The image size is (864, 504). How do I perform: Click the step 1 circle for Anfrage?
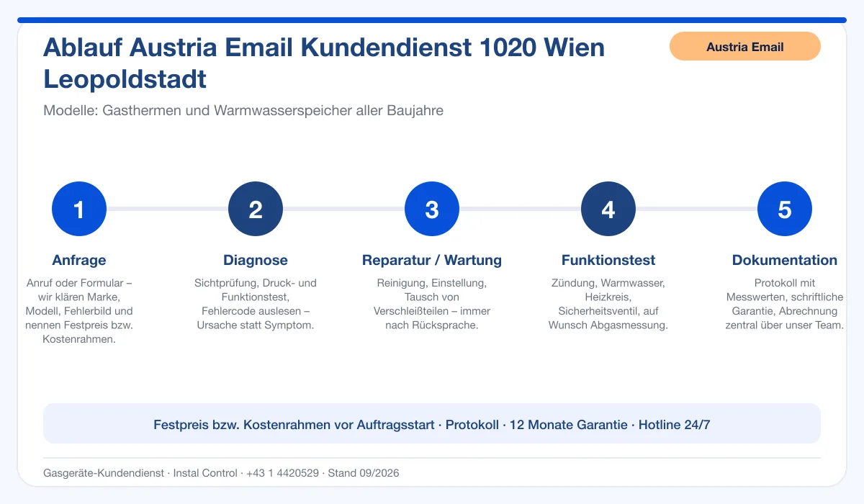tap(79, 209)
